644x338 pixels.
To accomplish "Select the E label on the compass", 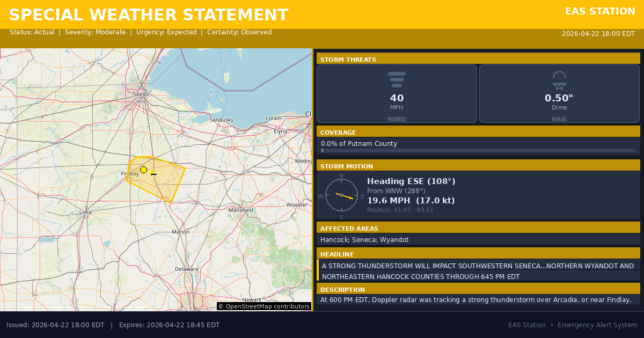I will point(362,196).
